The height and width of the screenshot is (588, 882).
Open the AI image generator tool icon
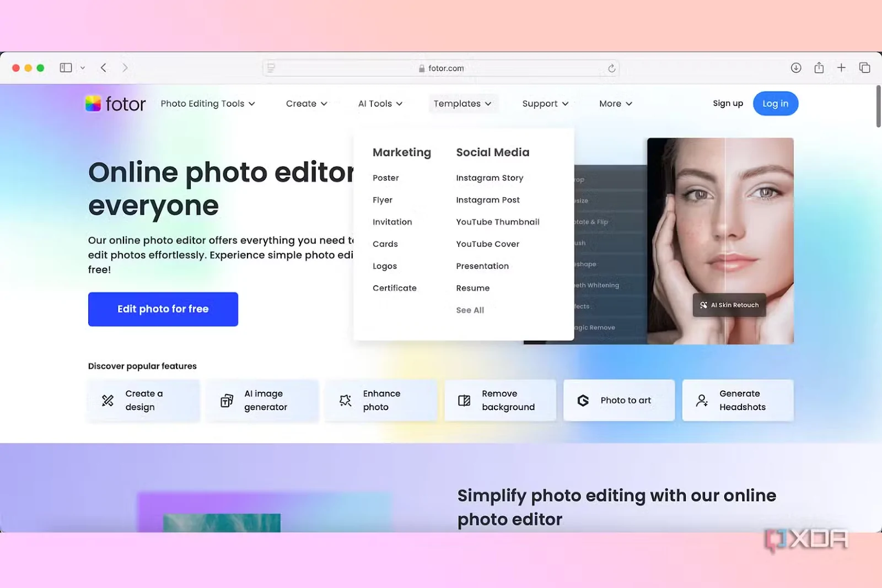pos(226,400)
